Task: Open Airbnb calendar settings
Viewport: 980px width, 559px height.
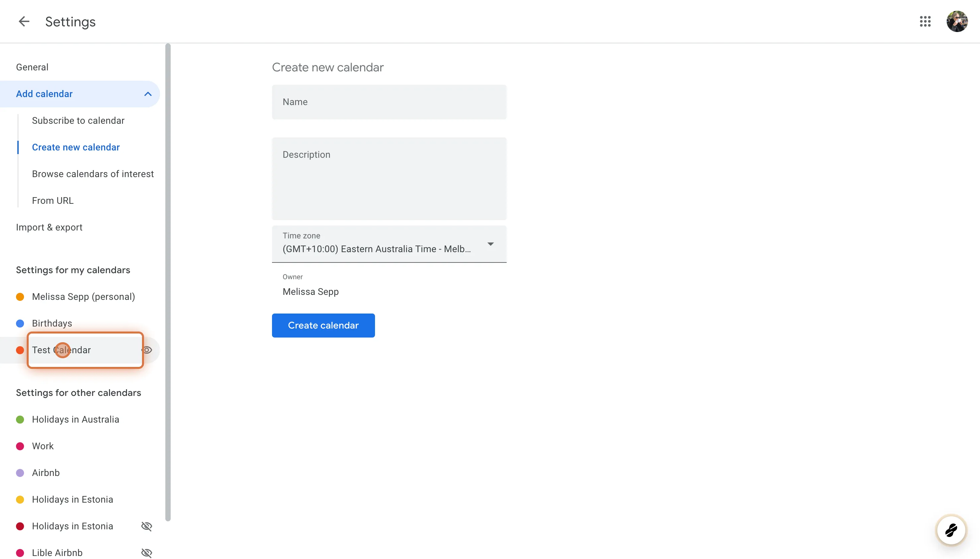Action: (x=46, y=473)
